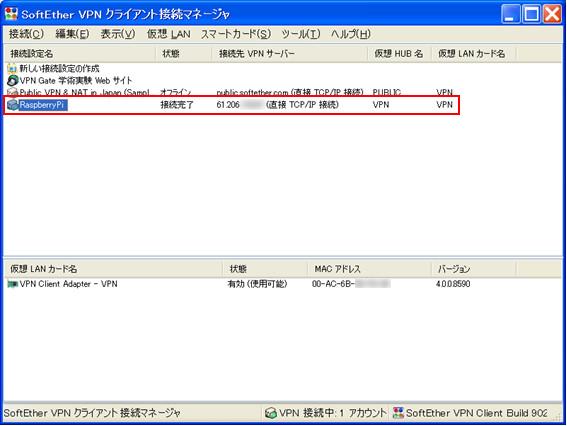The image size is (567, 426).
Task: Click the SoftEther app icon in the title bar
Action: pyautogui.click(x=11, y=14)
